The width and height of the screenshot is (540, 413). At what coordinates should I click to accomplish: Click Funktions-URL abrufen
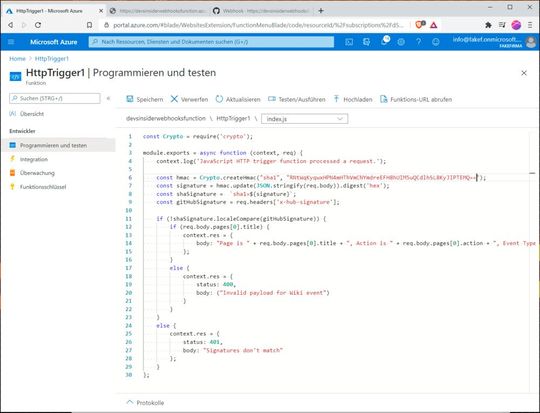pos(416,99)
